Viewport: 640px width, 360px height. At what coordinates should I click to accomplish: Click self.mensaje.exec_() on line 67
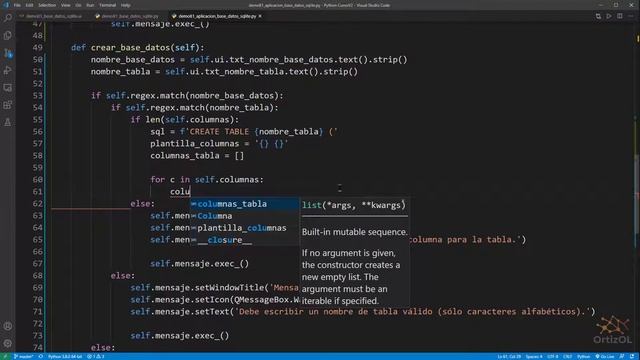[200, 264]
